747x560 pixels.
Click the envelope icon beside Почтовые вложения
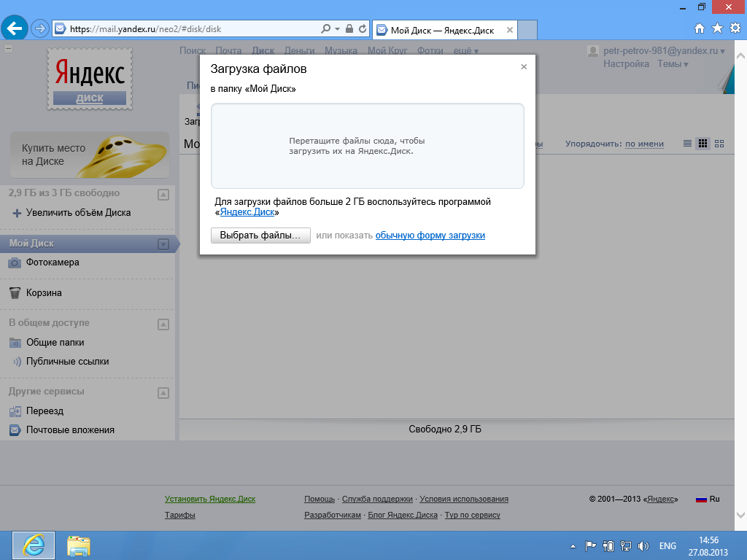15,430
